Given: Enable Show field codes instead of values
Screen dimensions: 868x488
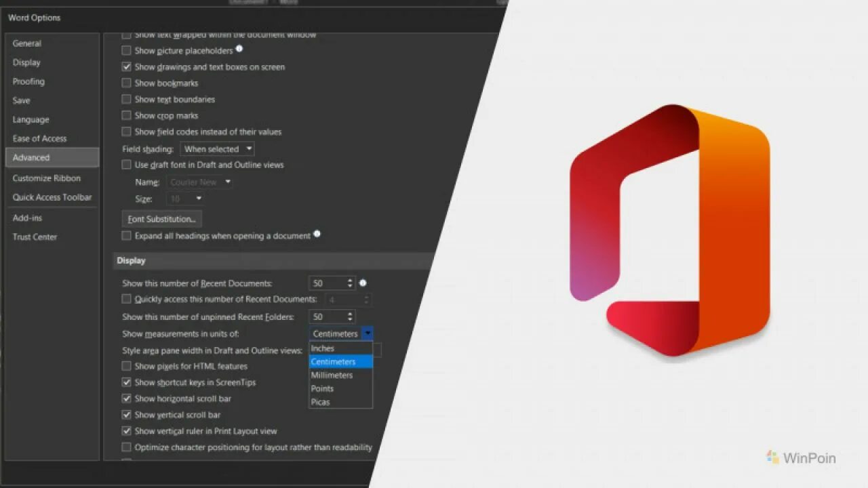Looking at the screenshot, I should 126,132.
